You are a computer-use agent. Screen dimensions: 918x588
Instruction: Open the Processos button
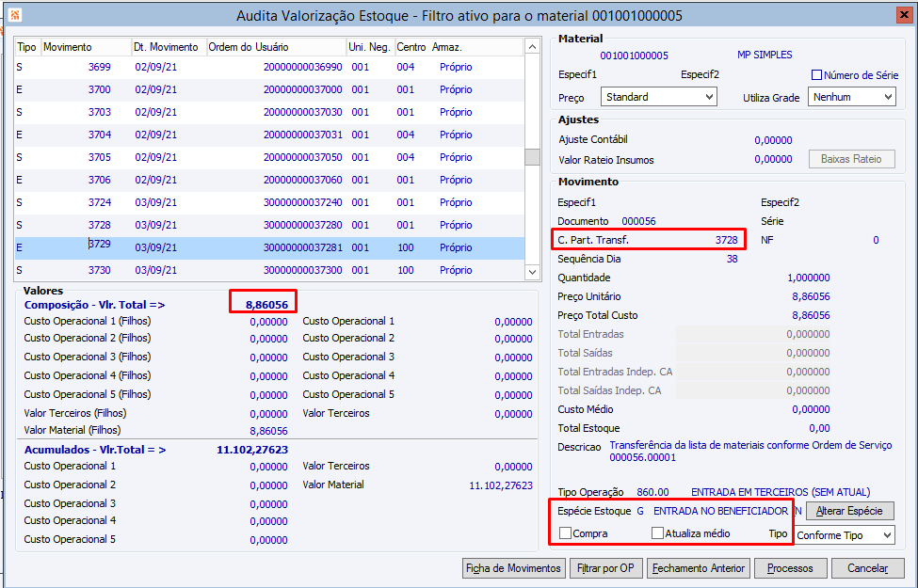[x=790, y=568]
